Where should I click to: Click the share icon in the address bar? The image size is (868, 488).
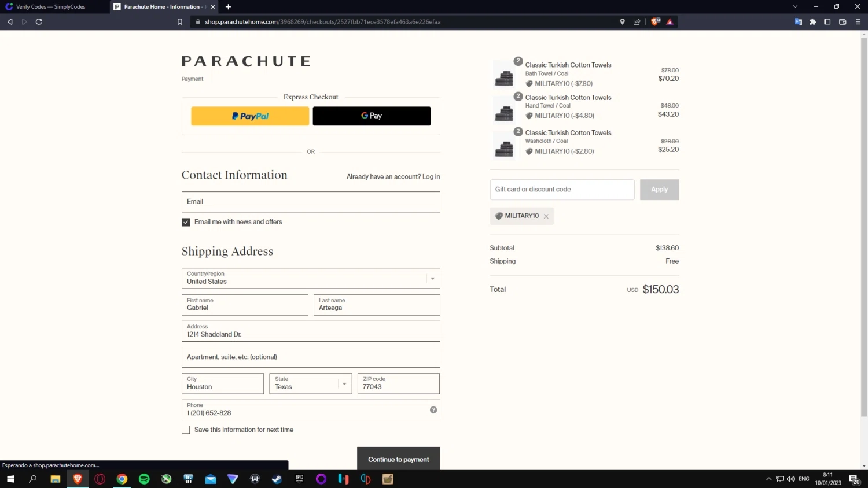click(x=637, y=22)
